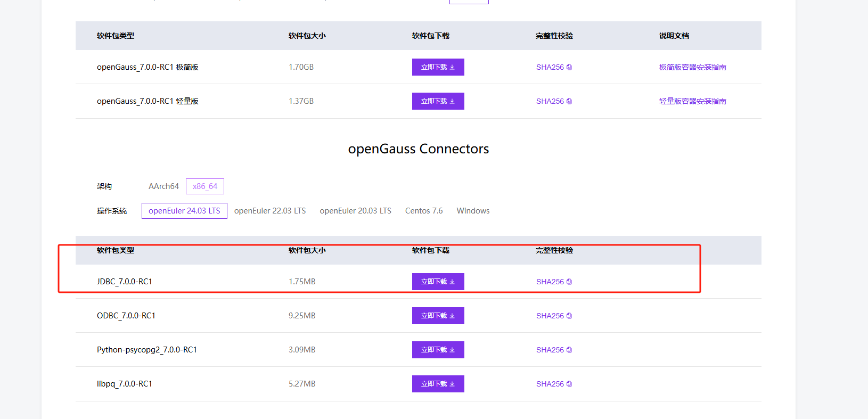Click SHA256 text for 轻量版 row
868x419 pixels.
[x=550, y=101]
